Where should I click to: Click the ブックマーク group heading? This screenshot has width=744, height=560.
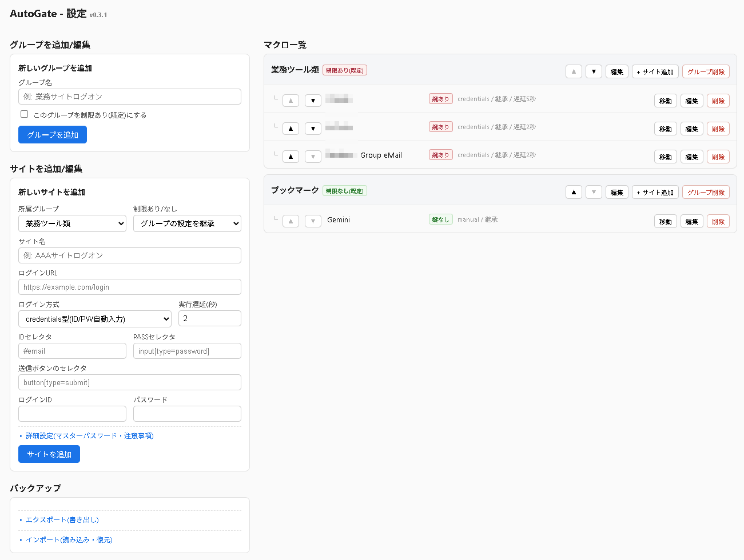click(x=295, y=190)
